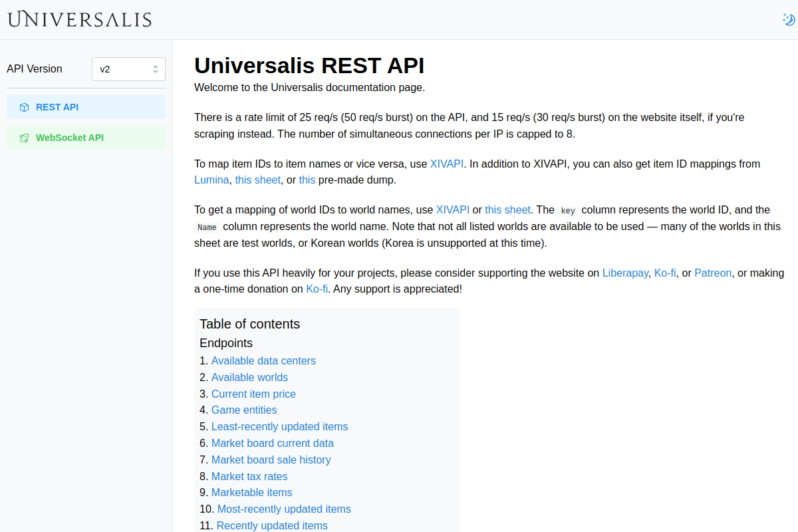Viewport: 798px width, 532px height.
Task: Go to Available worlds
Action: (249, 377)
